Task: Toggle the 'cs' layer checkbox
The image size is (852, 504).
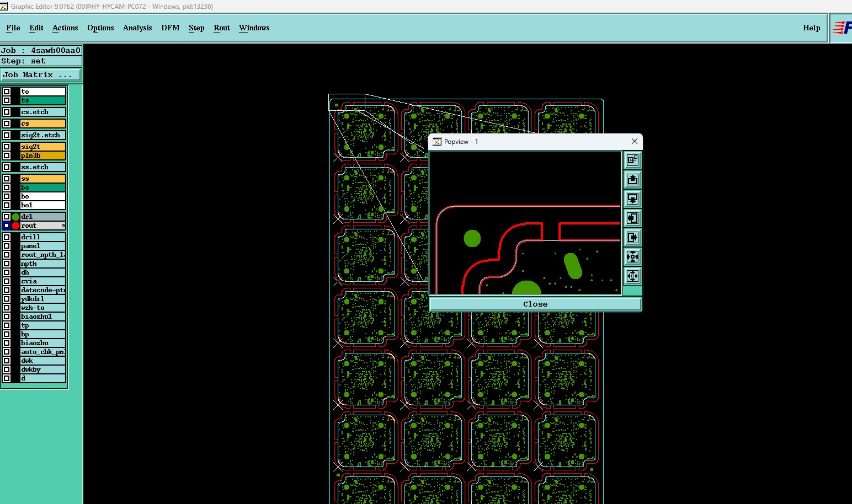Action: (7, 124)
